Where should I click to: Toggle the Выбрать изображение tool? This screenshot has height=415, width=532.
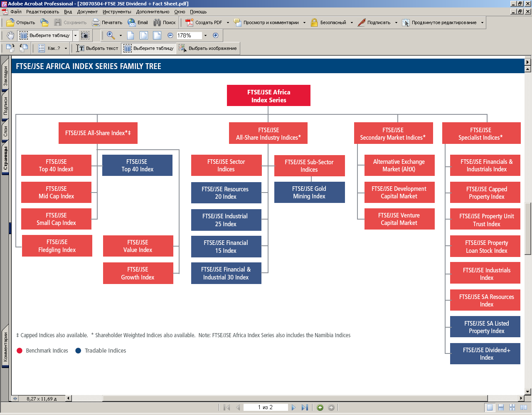208,48
